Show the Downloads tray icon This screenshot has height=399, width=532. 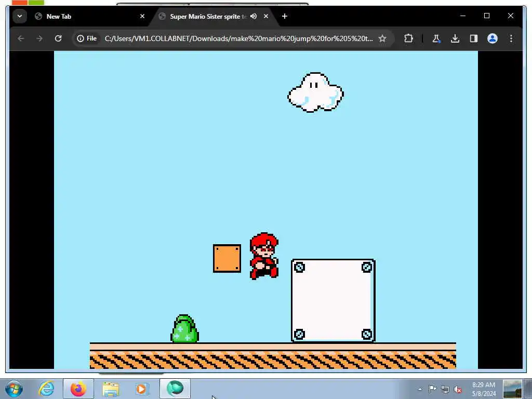click(455, 38)
